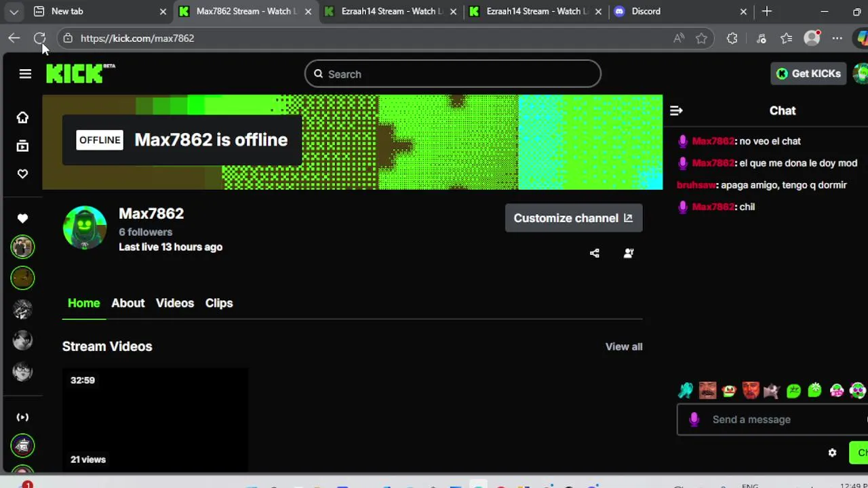Click the browser back arrow

(14, 39)
